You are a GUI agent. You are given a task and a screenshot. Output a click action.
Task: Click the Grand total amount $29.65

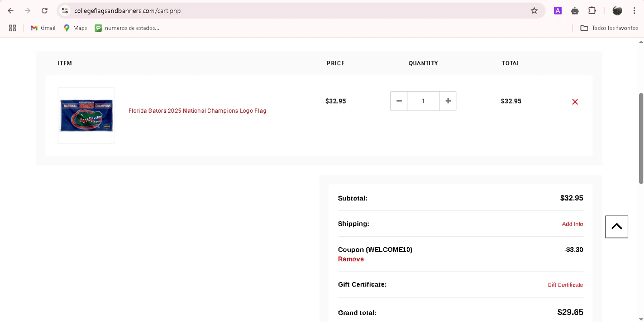click(x=570, y=312)
